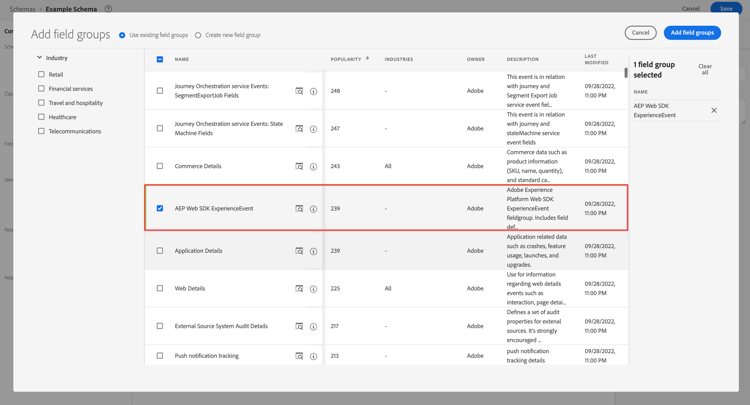Clear all selected field groups
Viewport: 750px width, 405px height.
pyautogui.click(x=705, y=70)
